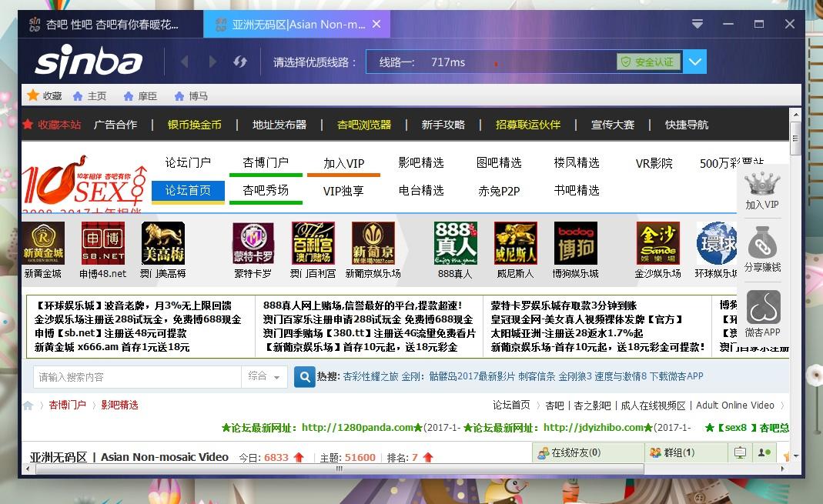This screenshot has width=823, height=504.
Task: Click the sinba logo icon
Action: (x=87, y=62)
